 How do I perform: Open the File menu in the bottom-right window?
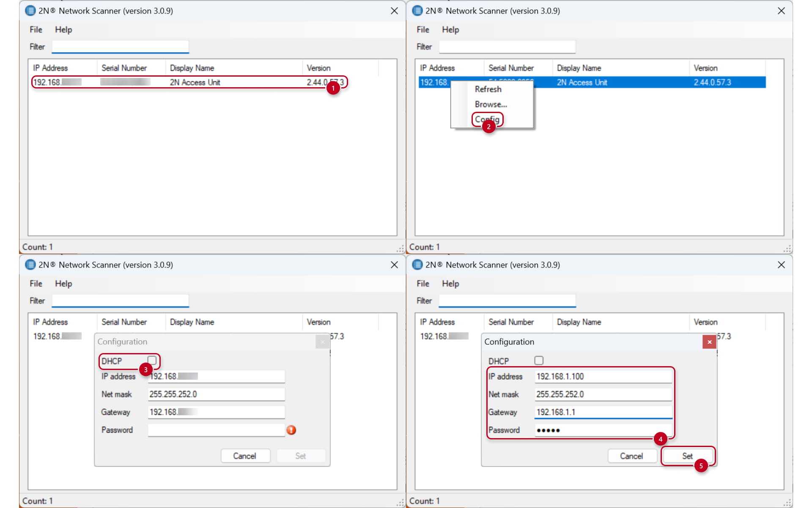(x=423, y=284)
